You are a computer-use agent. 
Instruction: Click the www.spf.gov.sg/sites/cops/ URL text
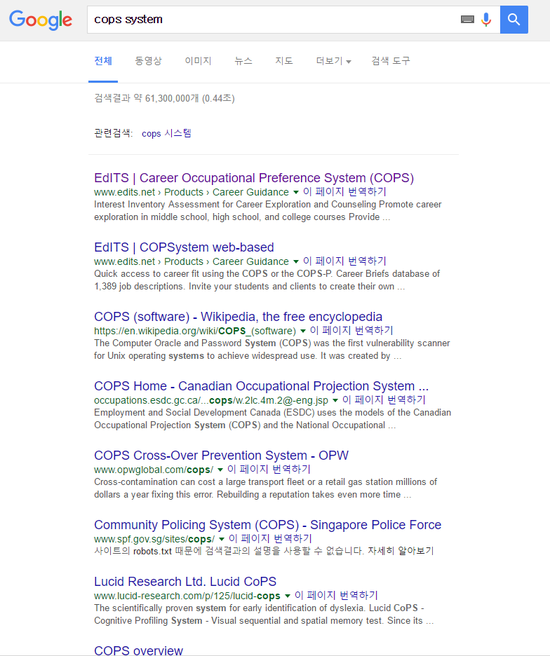tap(154, 540)
